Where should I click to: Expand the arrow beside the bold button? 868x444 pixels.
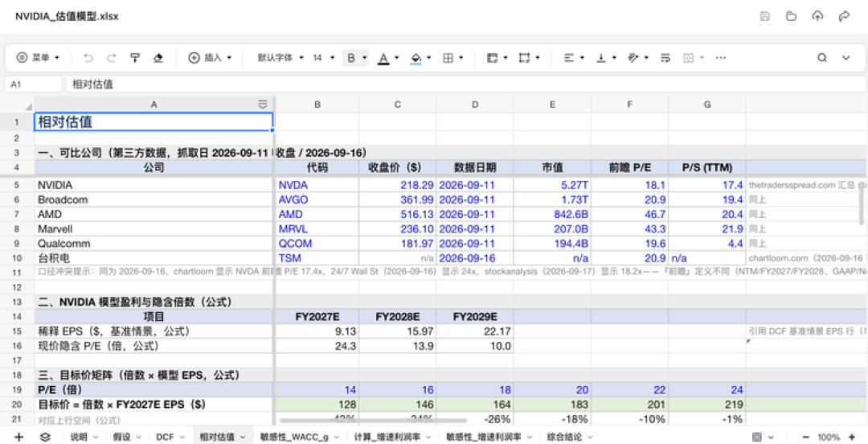[364, 58]
